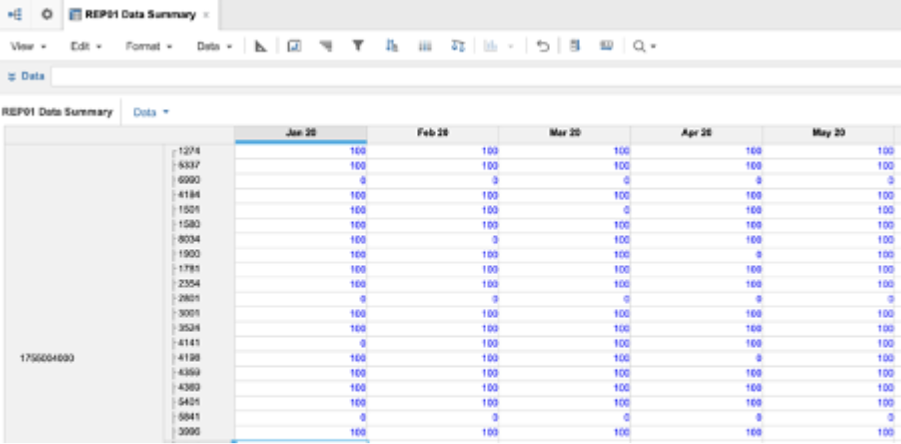
Task: Click the column bars icon right of Sort
Action: [x=425, y=47]
